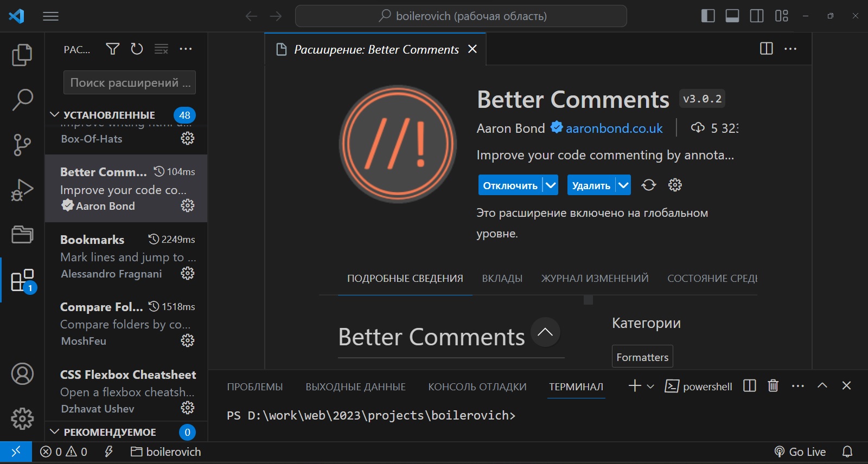The height and width of the screenshot is (464, 868).
Task: Open the Удалить dropdown arrow
Action: (x=623, y=185)
